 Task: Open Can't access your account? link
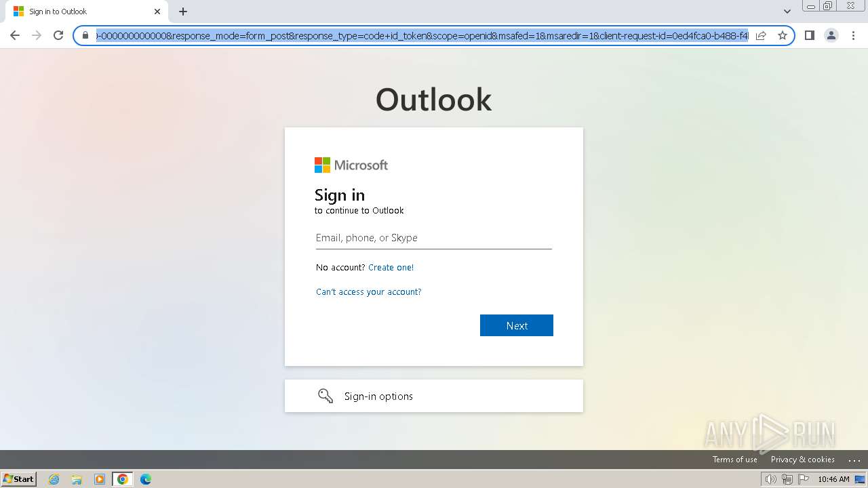point(369,292)
